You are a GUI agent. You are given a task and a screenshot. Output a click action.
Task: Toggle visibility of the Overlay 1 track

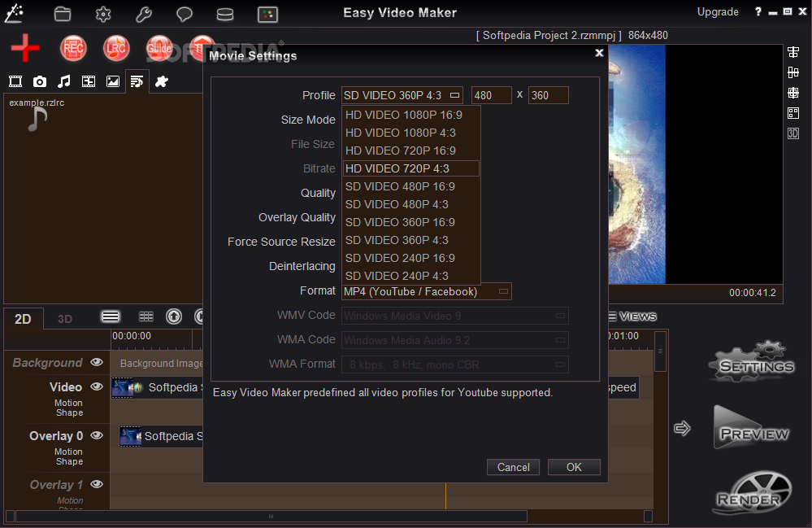(x=97, y=484)
